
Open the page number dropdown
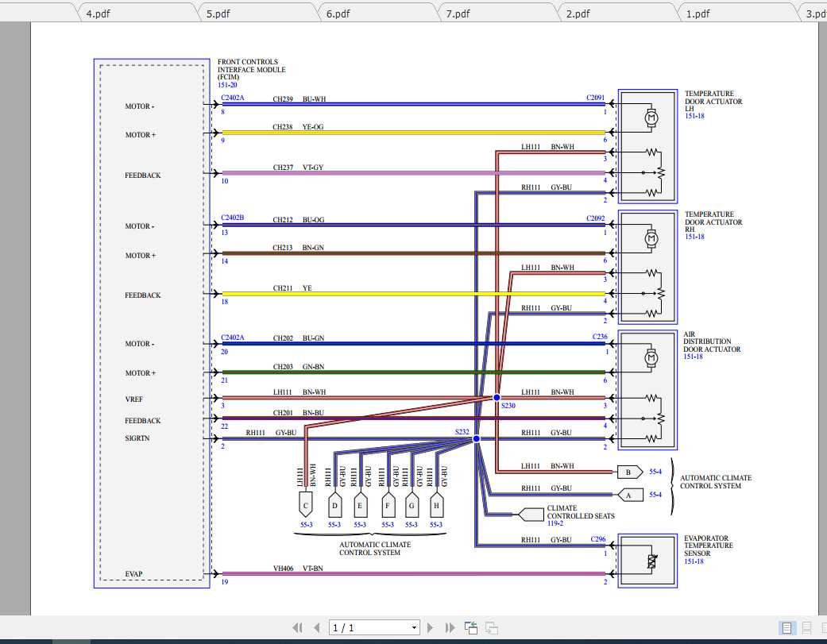pyautogui.click(x=414, y=627)
